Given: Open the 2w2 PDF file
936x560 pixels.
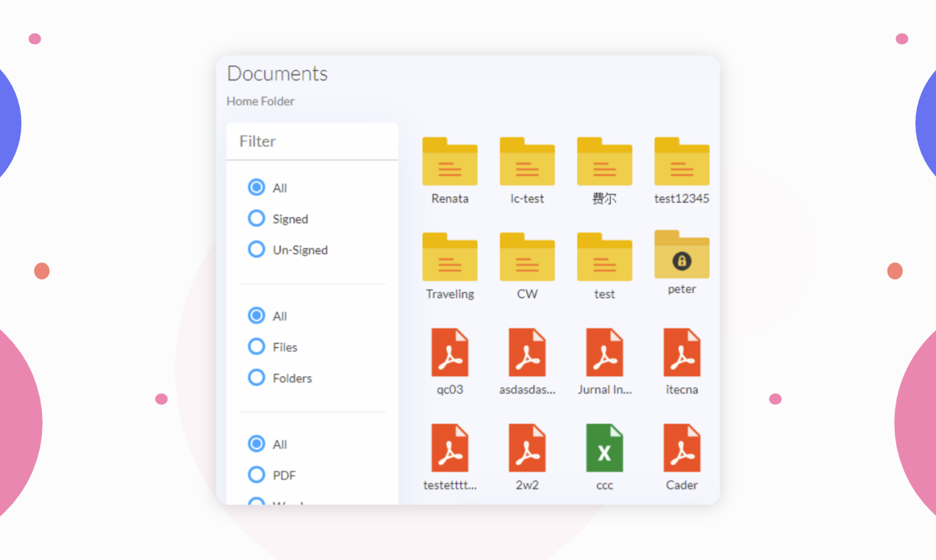Looking at the screenshot, I should 527,448.
